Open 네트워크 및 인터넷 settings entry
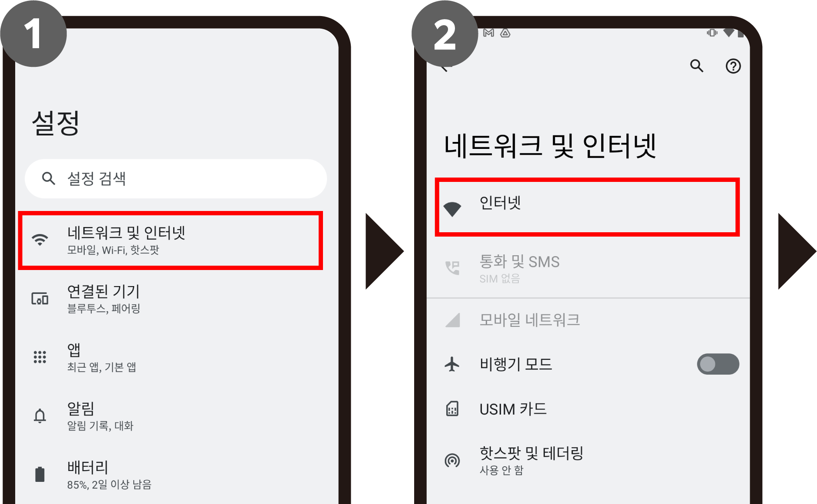817x504 pixels. point(170,240)
